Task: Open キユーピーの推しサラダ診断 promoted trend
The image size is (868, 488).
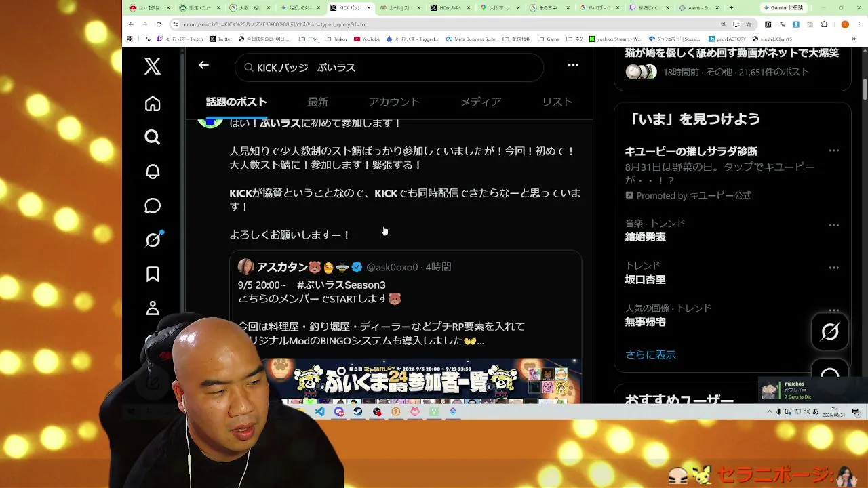Action: (x=691, y=151)
